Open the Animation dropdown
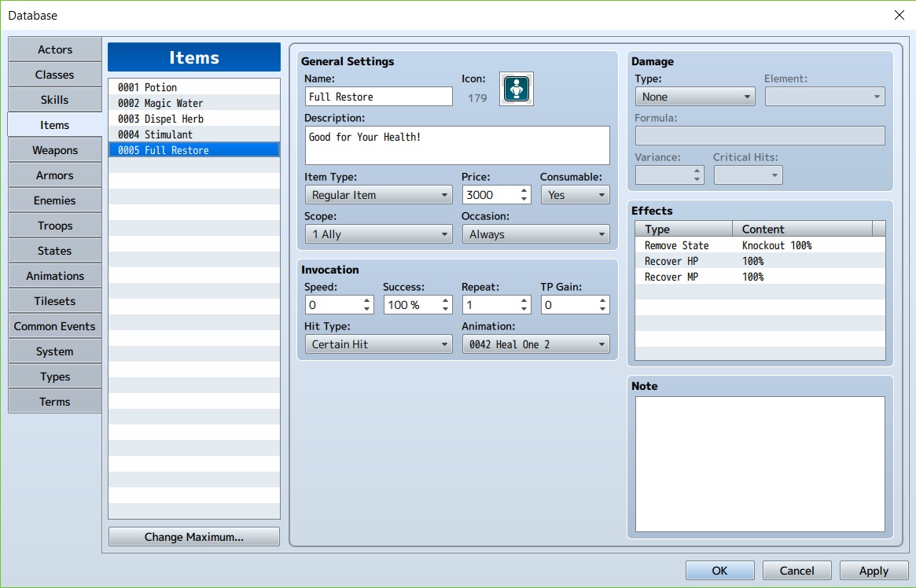The width and height of the screenshot is (916, 588). click(x=535, y=344)
